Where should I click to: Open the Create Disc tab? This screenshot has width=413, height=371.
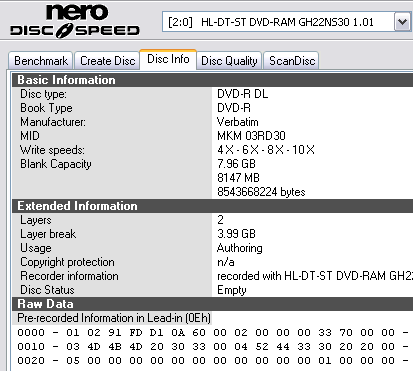[x=107, y=61]
